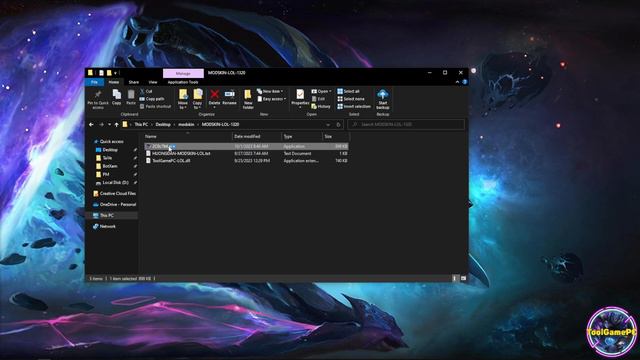Screen dimensions: 640x360
Task: Open Desktop in navigation pane
Action: click(x=110, y=150)
